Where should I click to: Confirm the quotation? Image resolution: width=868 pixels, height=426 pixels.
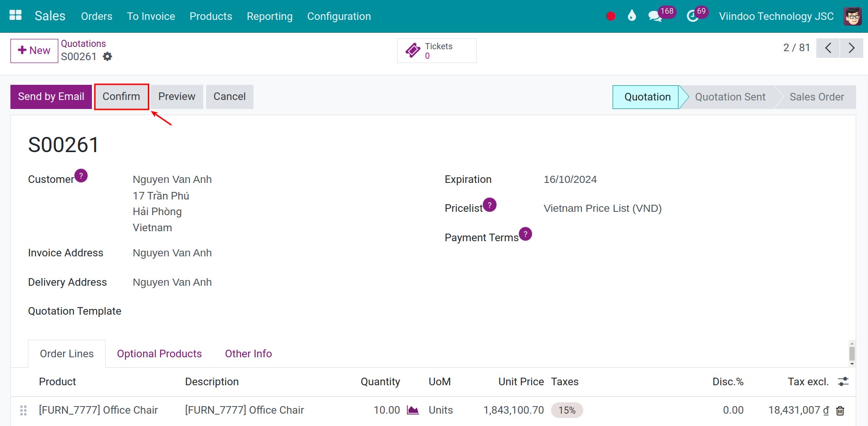click(x=121, y=97)
